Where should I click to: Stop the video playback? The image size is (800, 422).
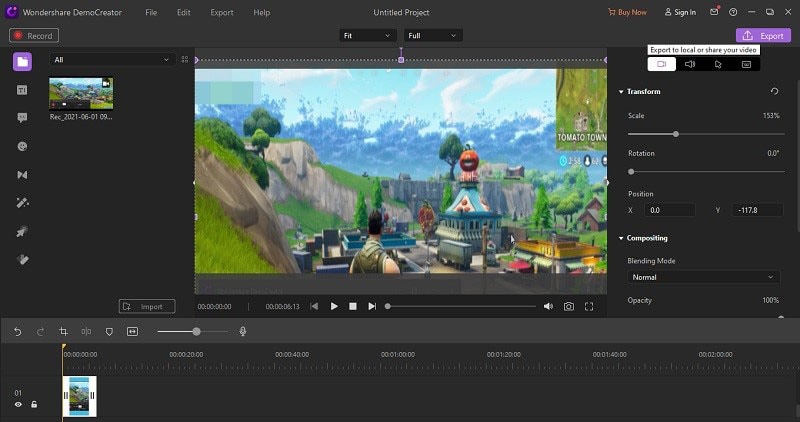click(x=353, y=307)
